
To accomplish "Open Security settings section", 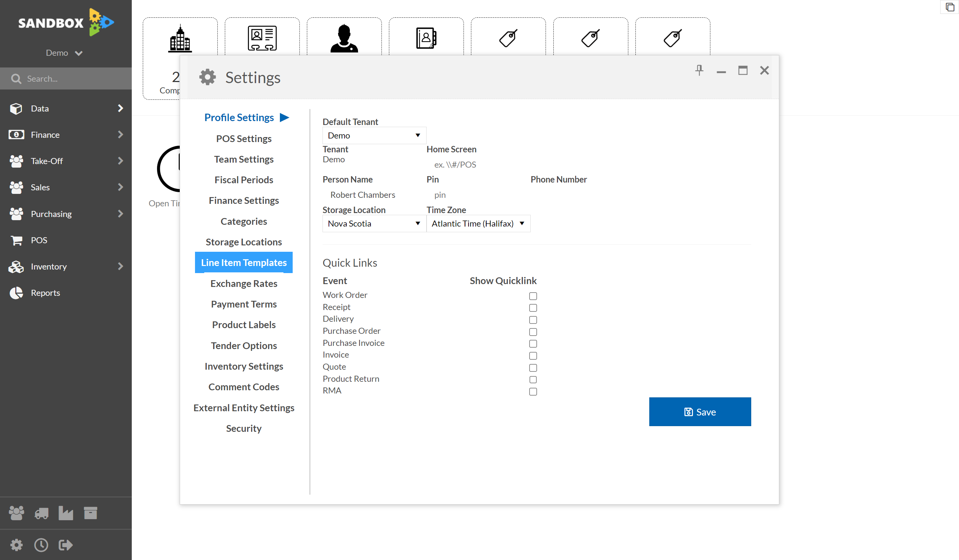I will 244,428.
